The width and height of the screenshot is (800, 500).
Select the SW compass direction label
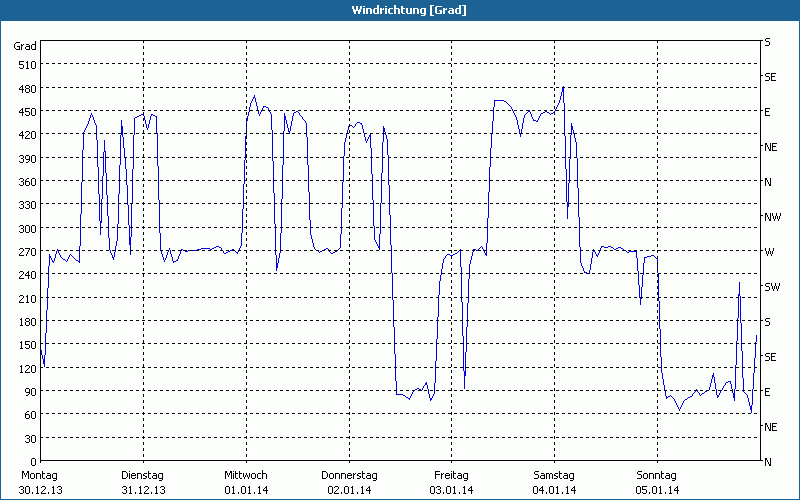pos(771,287)
